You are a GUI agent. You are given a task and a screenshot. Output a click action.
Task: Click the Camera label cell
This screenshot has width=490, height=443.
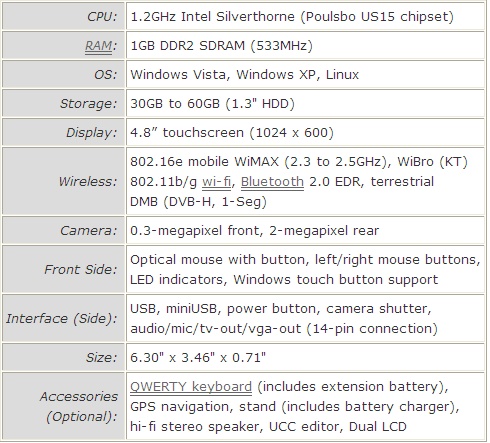tap(63, 231)
